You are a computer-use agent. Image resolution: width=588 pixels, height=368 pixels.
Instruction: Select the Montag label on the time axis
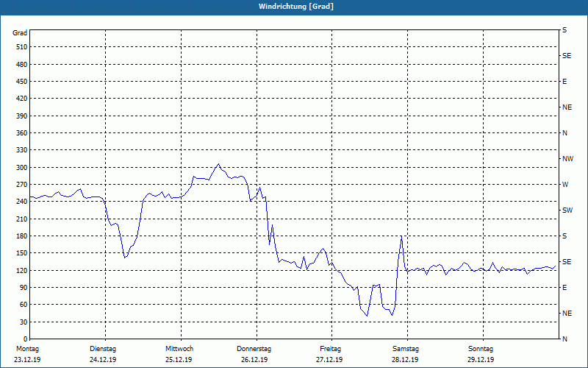coord(27,349)
